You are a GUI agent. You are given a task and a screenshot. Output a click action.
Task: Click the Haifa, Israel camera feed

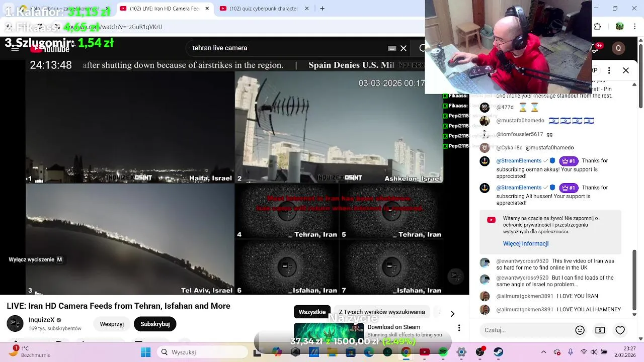click(130, 128)
